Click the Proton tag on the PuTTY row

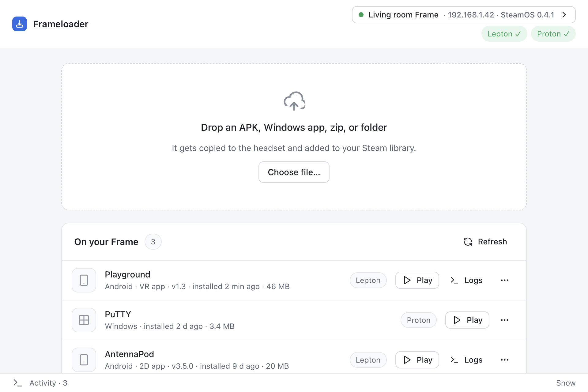tap(419, 320)
